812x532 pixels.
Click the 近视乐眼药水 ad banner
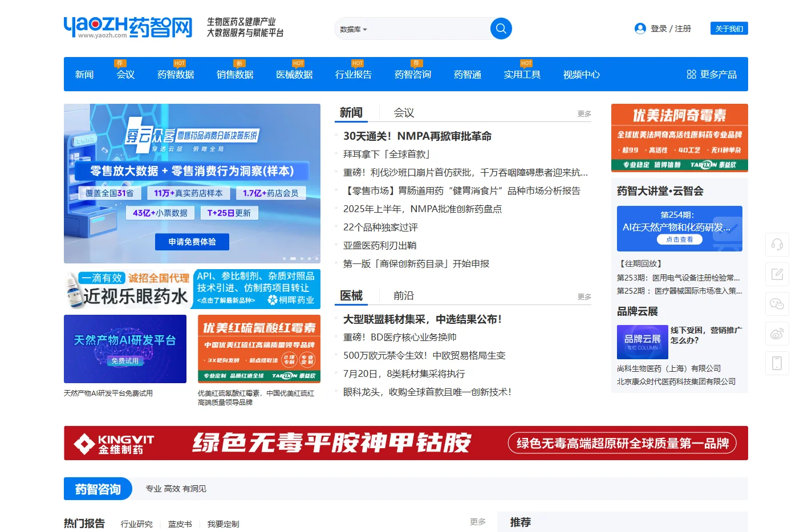pos(192,289)
